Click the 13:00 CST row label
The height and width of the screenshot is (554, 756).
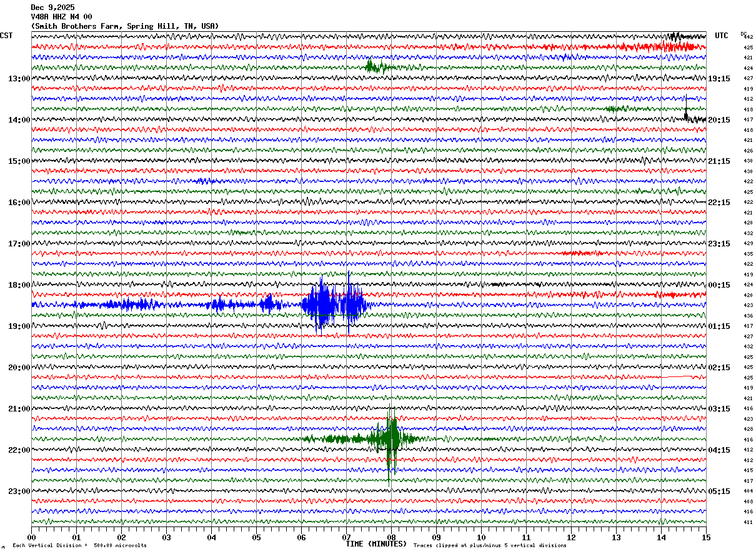pyautogui.click(x=19, y=79)
